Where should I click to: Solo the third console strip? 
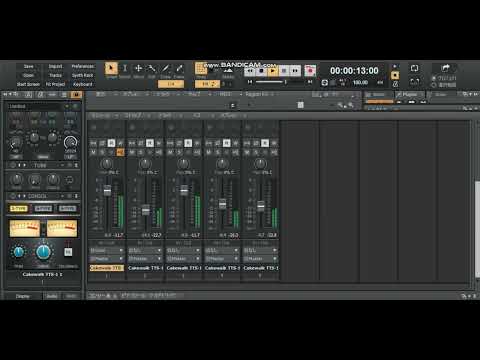[179, 153]
